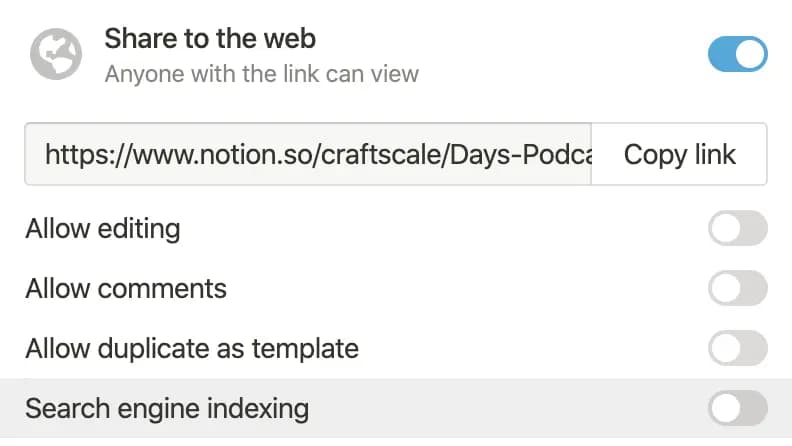The height and width of the screenshot is (446, 792).
Task: Click the Share to the web heading
Action: pos(210,38)
